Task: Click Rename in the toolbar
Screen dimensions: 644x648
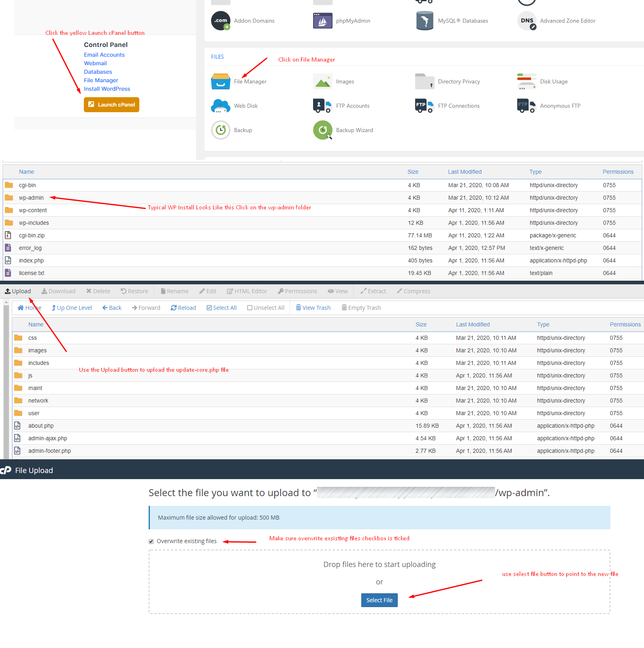Action: [175, 291]
